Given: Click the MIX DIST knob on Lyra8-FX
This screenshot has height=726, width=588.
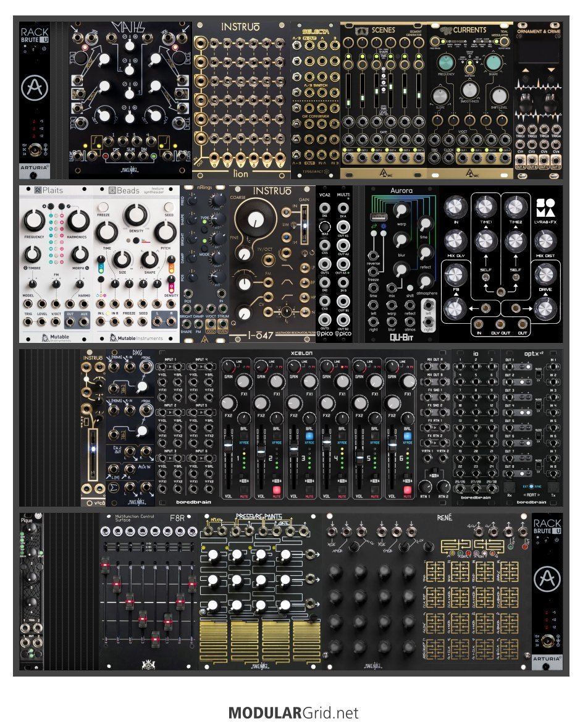Looking at the screenshot, I should point(545,241).
